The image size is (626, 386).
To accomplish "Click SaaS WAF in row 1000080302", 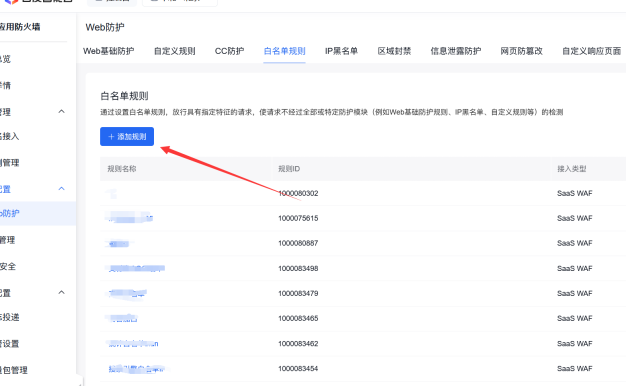I will click(574, 193).
